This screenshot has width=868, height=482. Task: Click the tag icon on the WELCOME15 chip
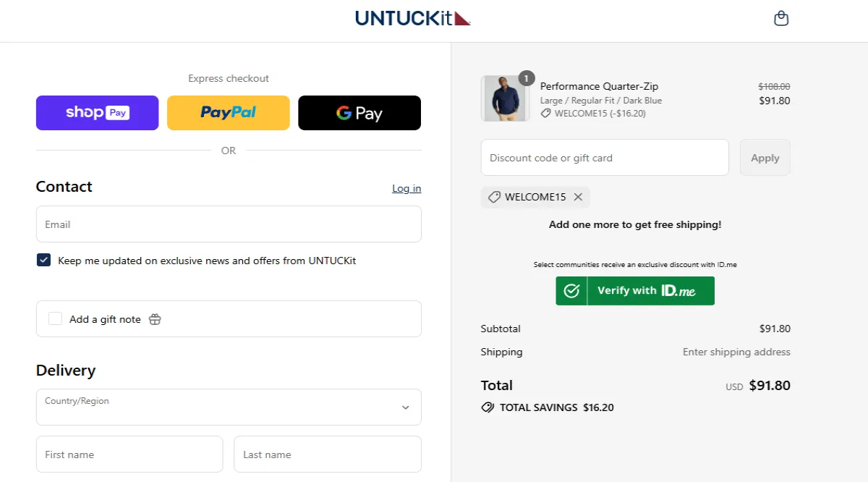pos(495,196)
